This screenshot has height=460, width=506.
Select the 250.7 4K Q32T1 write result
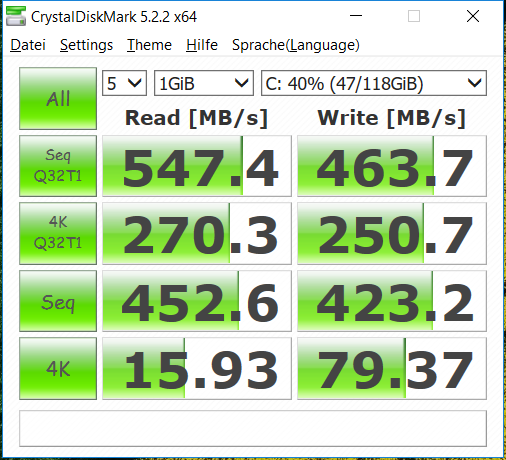click(392, 233)
